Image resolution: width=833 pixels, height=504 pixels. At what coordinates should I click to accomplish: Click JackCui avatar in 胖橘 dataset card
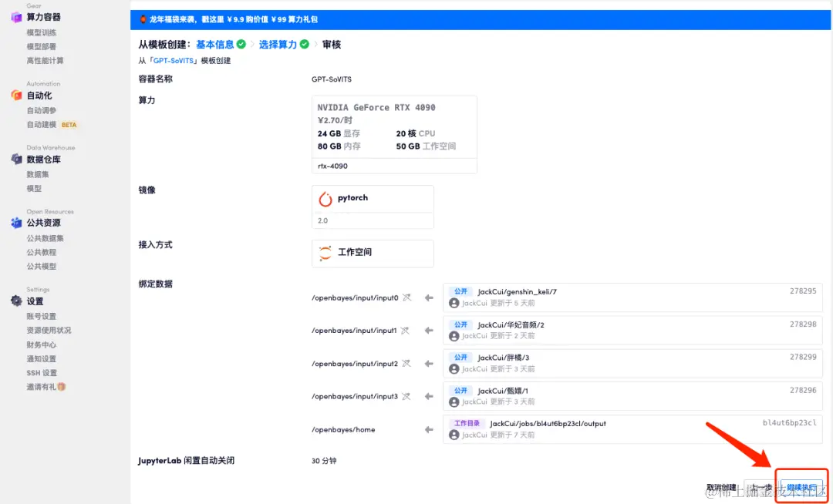click(454, 368)
